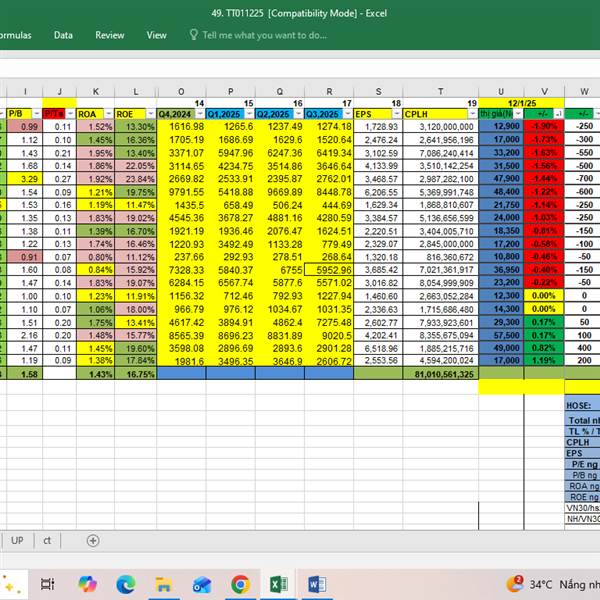Select column O header
The width and height of the screenshot is (600, 600).
181,92
